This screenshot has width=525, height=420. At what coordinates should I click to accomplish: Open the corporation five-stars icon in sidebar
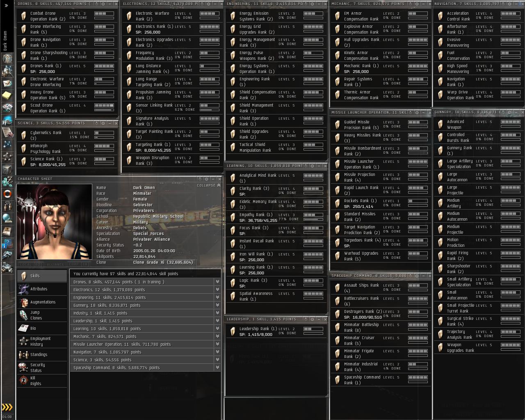point(7,156)
